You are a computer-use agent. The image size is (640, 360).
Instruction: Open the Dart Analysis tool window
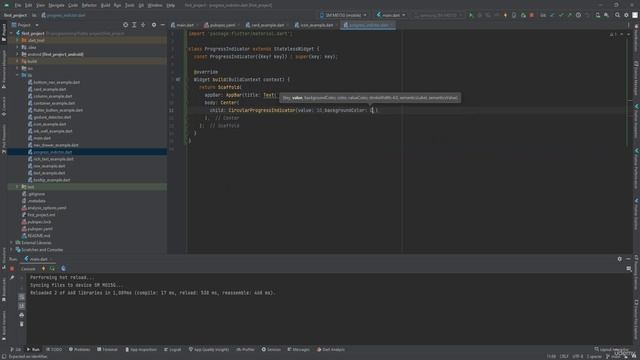click(331, 349)
